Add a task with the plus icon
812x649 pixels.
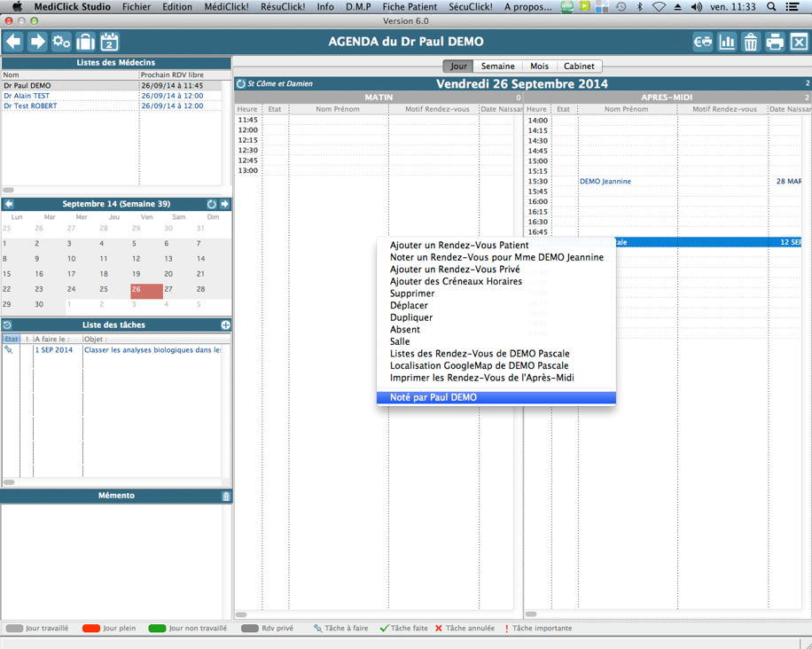(x=225, y=325)
